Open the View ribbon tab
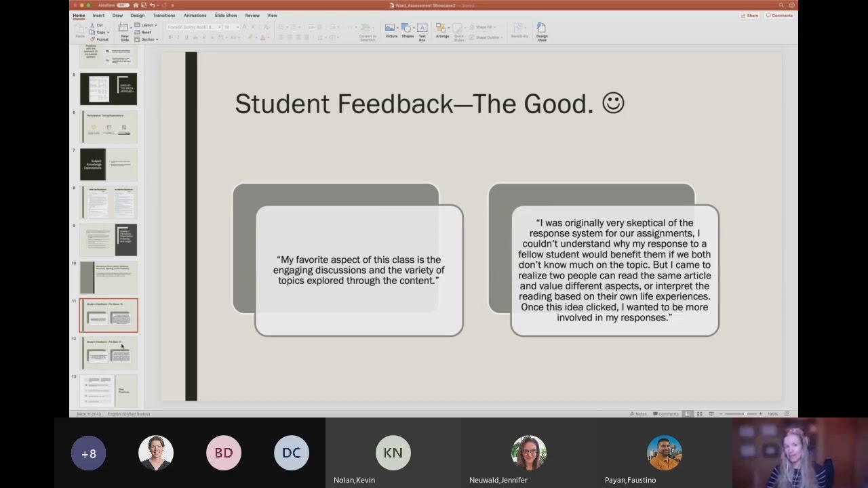This screenshot has height=488, width=868. coord(272,15)
